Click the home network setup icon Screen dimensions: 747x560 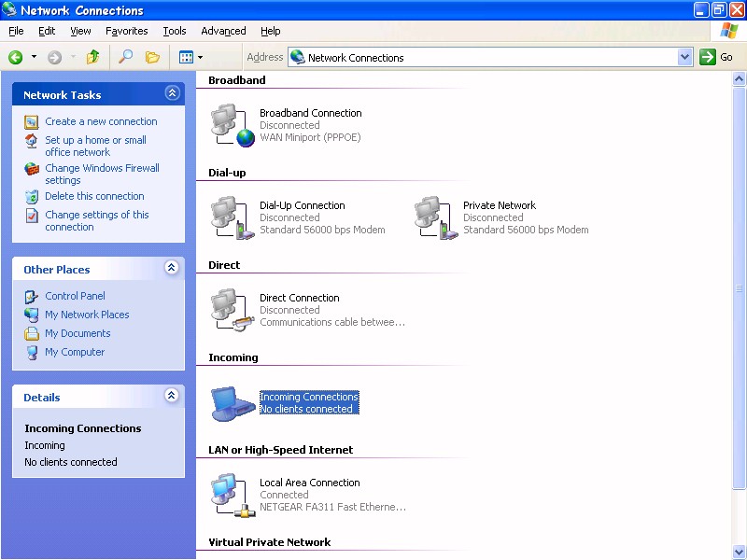(x=32, y=141)
